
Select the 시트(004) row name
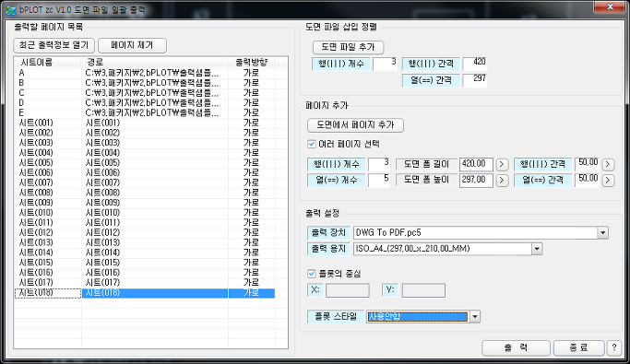[x=36, y=153]
